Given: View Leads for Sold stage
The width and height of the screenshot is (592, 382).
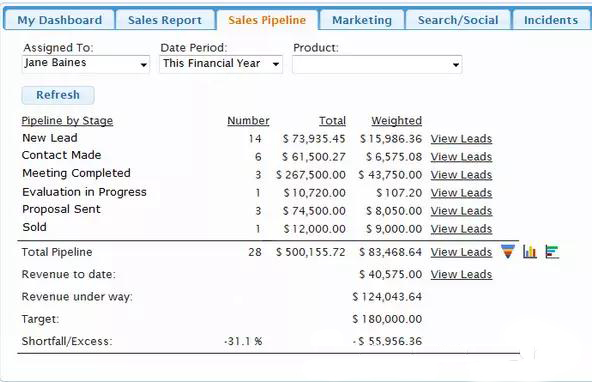Looking at the screenshot, I should (x=461, y=229).
